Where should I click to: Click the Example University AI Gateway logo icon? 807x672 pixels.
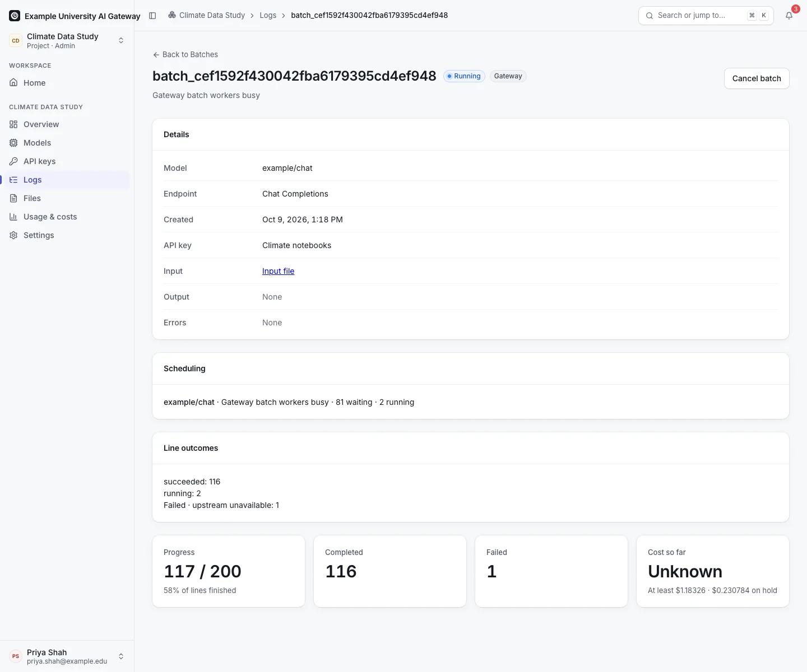(15, 16)
